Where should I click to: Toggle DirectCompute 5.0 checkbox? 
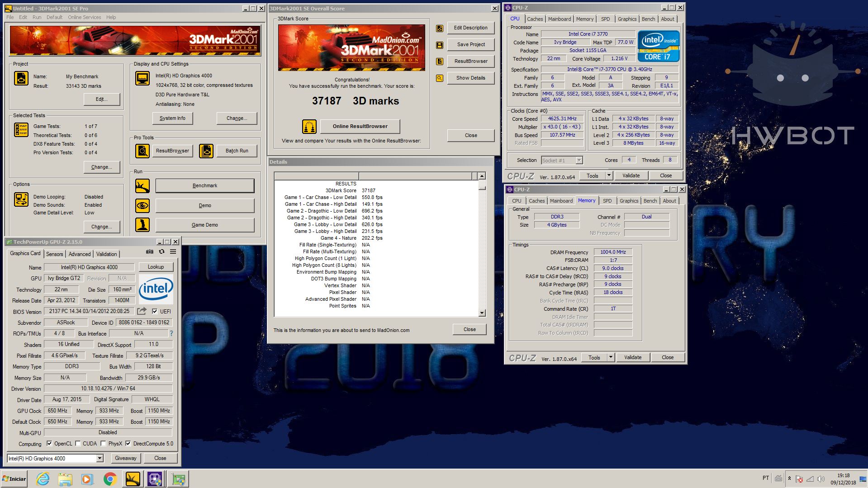pos(128,443)
